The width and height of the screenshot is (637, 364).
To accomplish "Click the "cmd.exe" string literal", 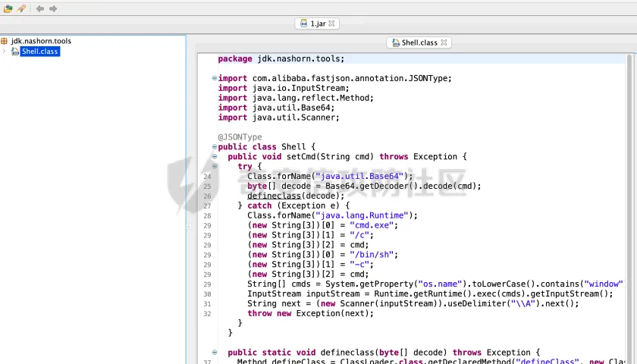I will click(372, 225).
